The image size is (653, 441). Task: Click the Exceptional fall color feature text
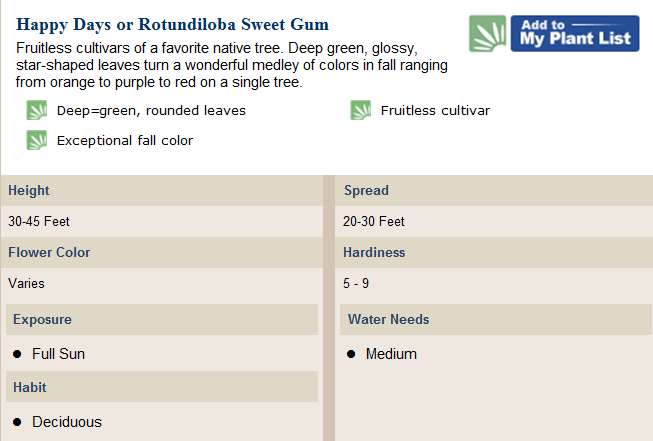point(125,141)
